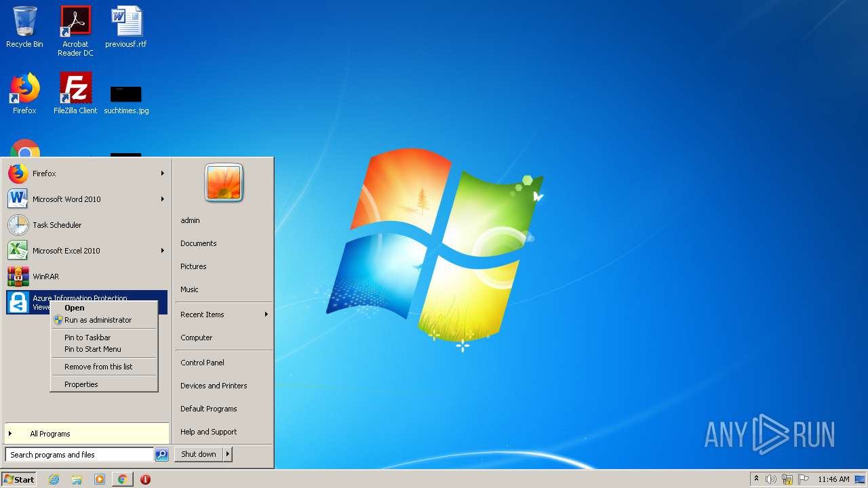Open Internet Explorer from taskbar
Image resolution: width=868 pixels, height=488 pixels.
point(54,479)
